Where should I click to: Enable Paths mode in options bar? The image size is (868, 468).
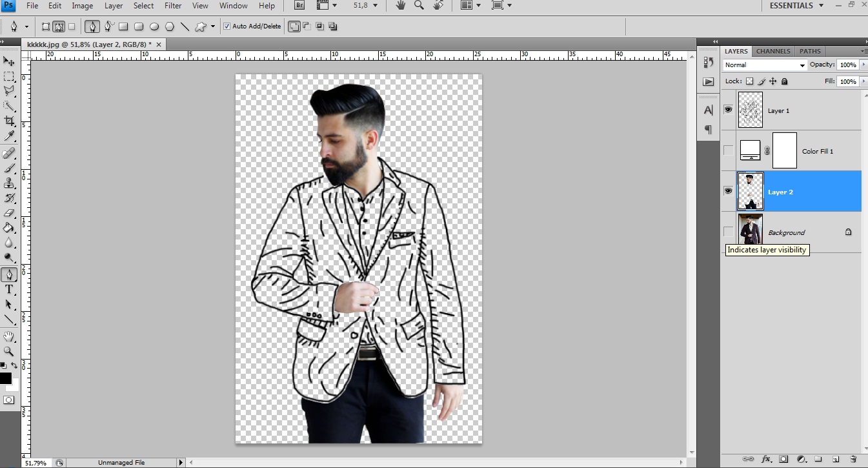point(59,26)
